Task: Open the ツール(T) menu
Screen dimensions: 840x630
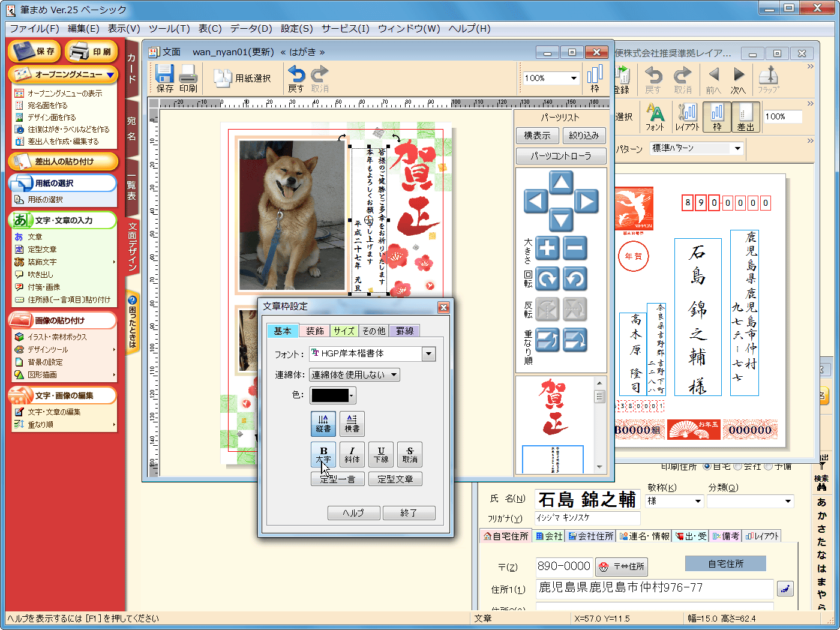Action: pyautogui.click(x=169, y=28)
